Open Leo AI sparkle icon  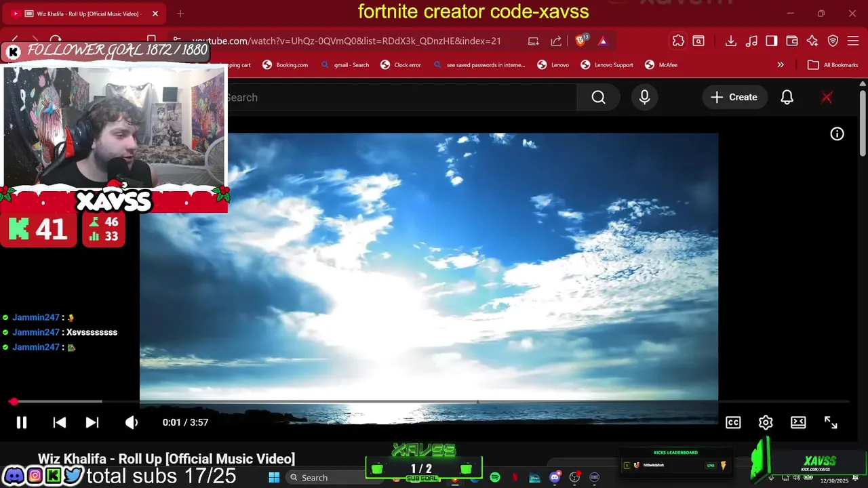pos(812,41)
